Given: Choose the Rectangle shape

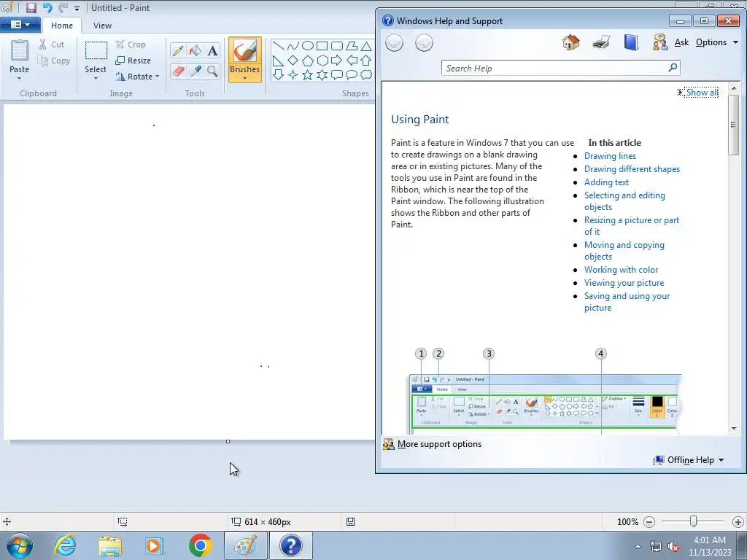Looking at the screenshot, I should click(322, 46).
